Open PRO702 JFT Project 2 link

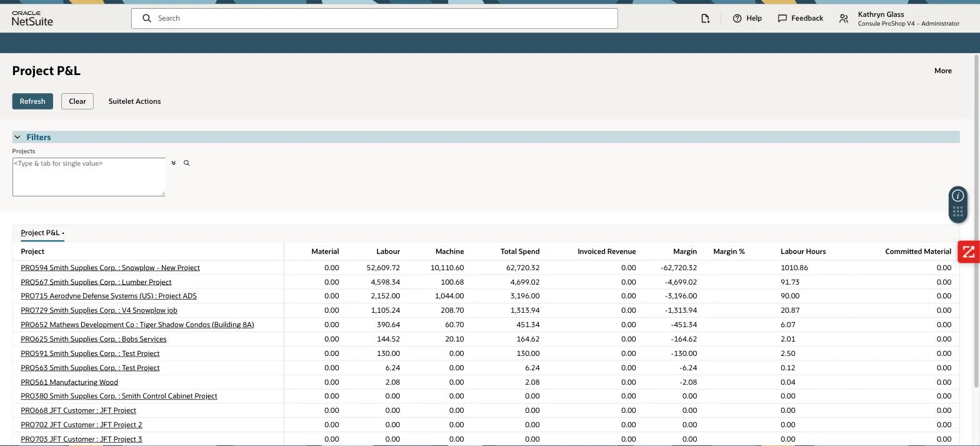pos(81,425)
